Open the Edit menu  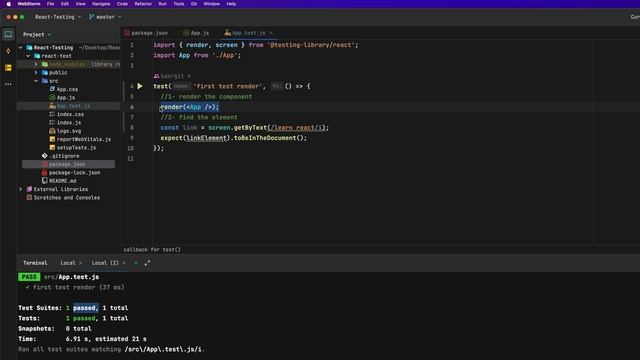[64, 4]
